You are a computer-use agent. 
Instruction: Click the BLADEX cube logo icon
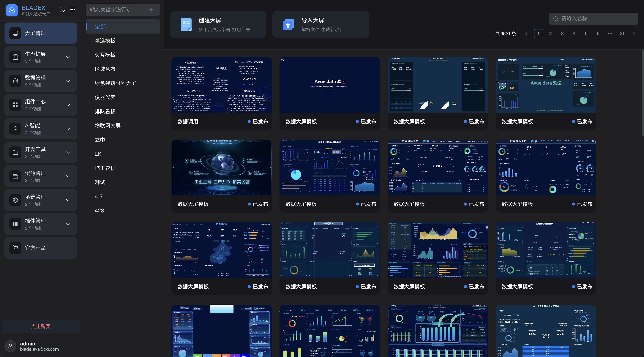[x=12, y=10]
